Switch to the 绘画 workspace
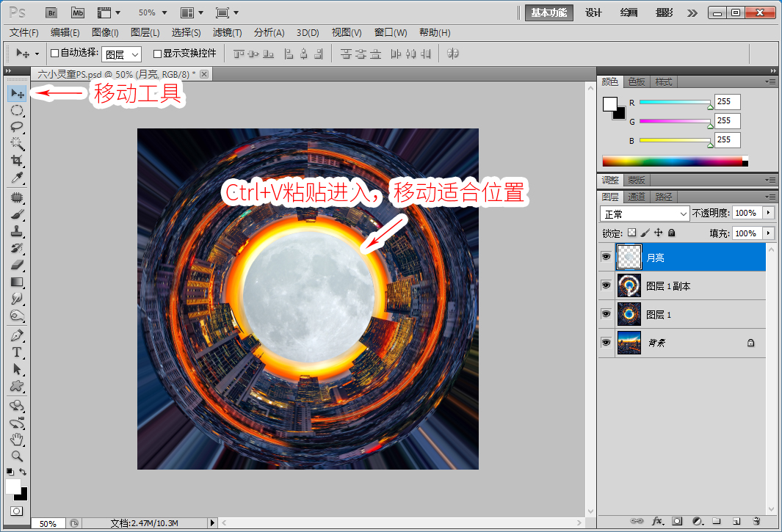The width and height of the screenshot is (782, 532). point(629,13)
